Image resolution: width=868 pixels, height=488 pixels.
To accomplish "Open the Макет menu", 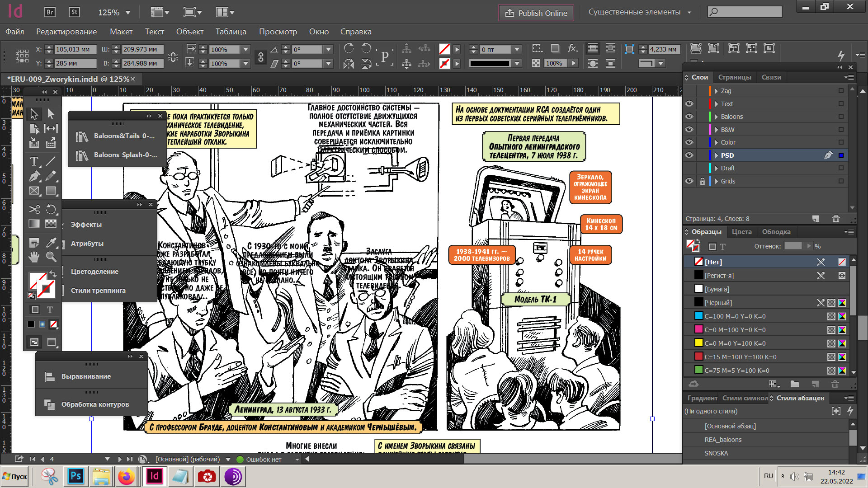I will tap(121, 32).
